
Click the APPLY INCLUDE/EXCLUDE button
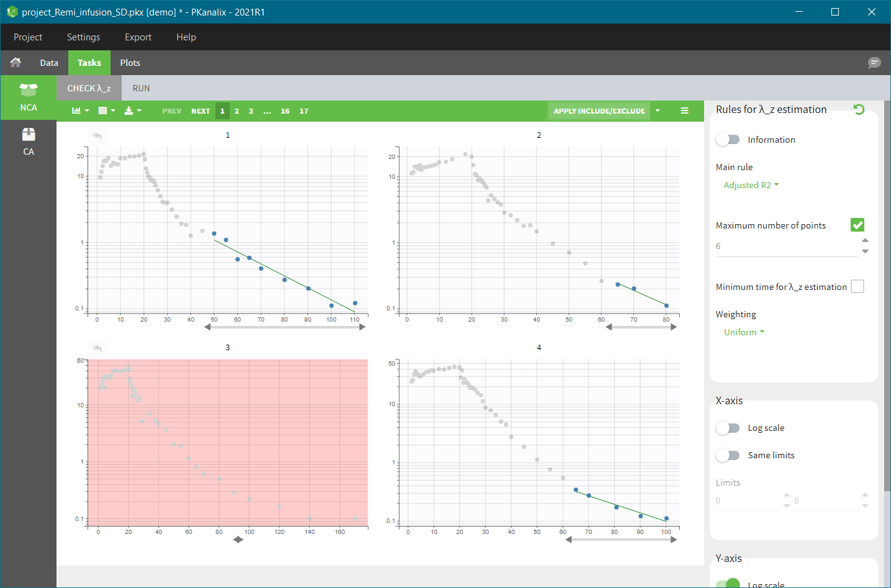(599, 111)
